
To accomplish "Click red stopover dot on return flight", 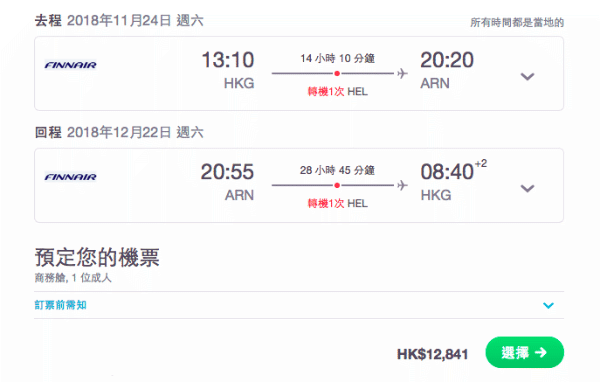I will click(337, 186).
